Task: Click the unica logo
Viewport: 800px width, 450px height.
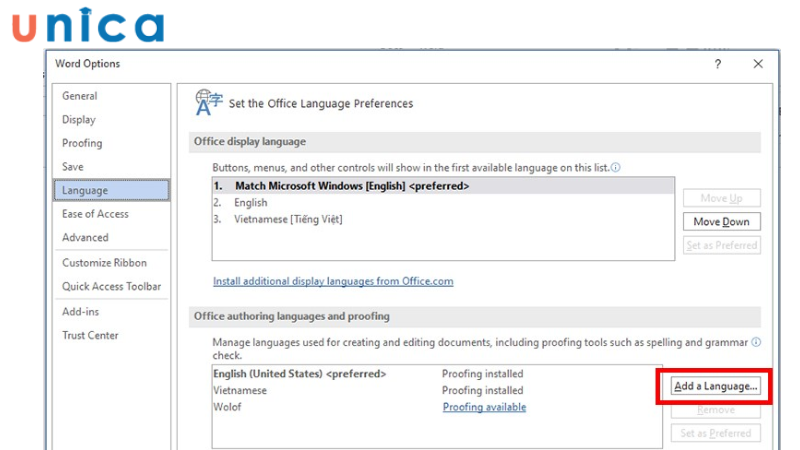Action: tap(88, 25)
